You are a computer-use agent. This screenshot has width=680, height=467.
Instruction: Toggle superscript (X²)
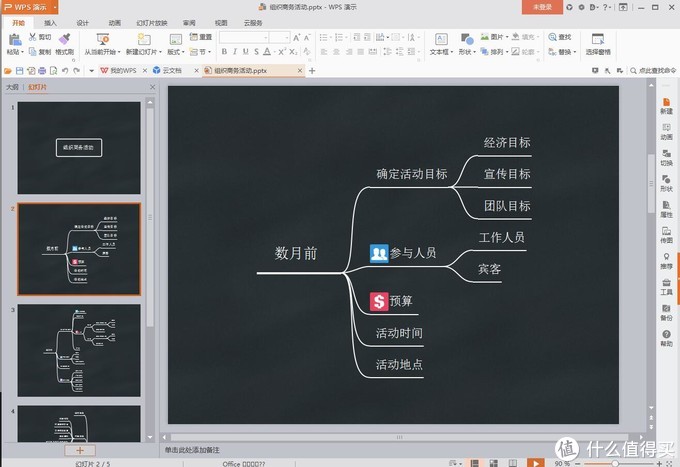282,52
